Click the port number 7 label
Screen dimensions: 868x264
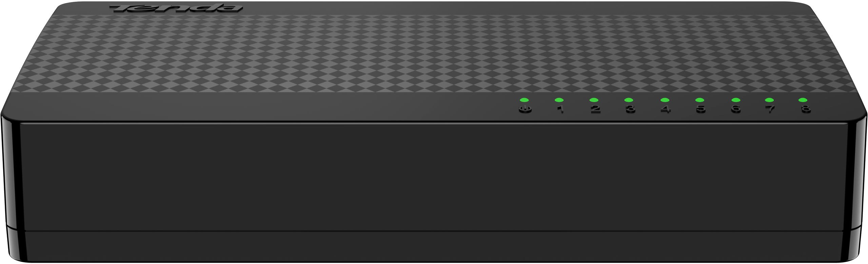pyautogui.click(x=771, y=109)
